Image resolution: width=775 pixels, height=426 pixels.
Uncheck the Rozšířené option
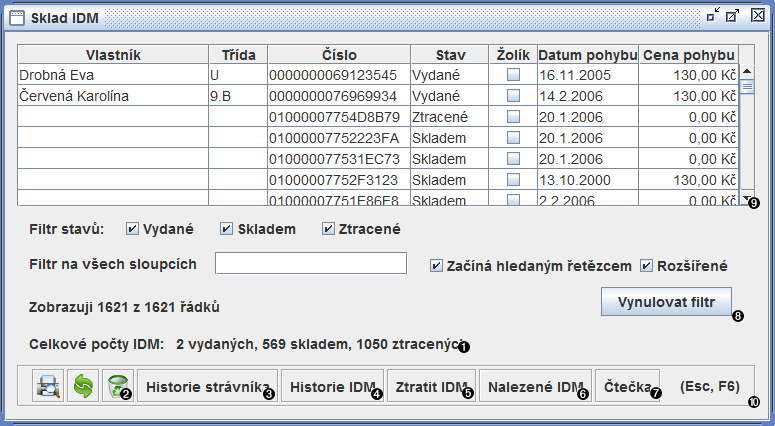point(647,265)
